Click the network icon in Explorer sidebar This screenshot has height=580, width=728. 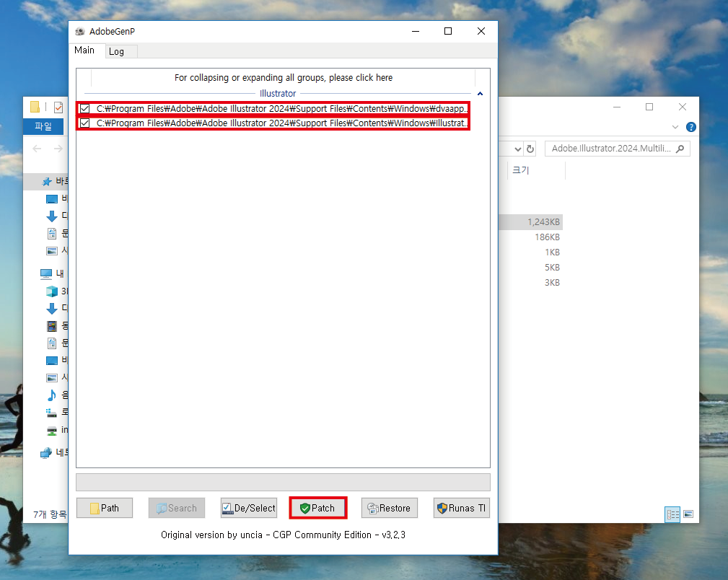[x=46, y=453]
